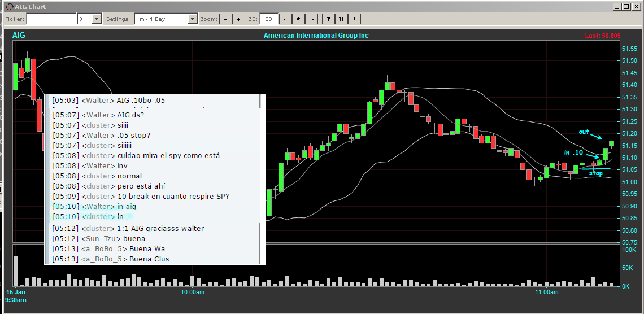
Task: Click chat line '10 break en cuanto respire SPY'
Action: coord(141,196)
